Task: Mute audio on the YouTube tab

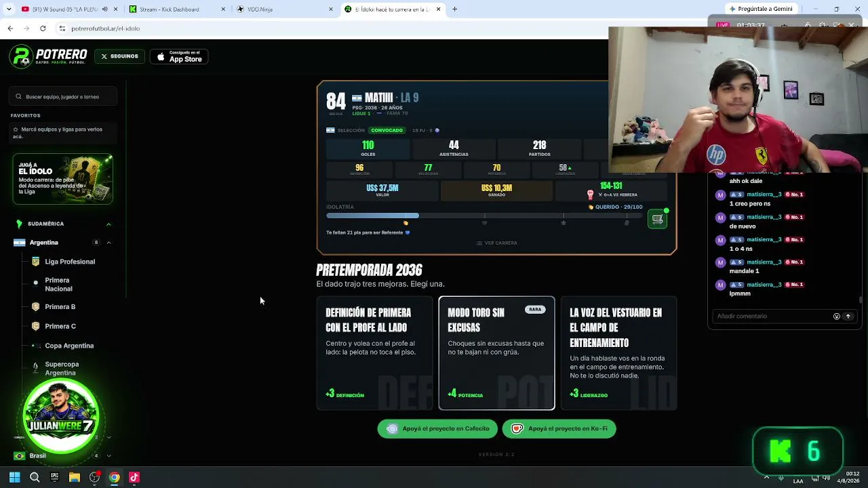Action: pyautogui.click(x=105, y=9)
